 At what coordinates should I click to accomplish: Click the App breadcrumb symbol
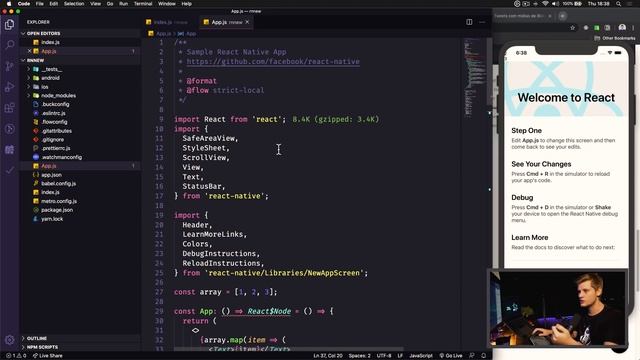[187, 33]
